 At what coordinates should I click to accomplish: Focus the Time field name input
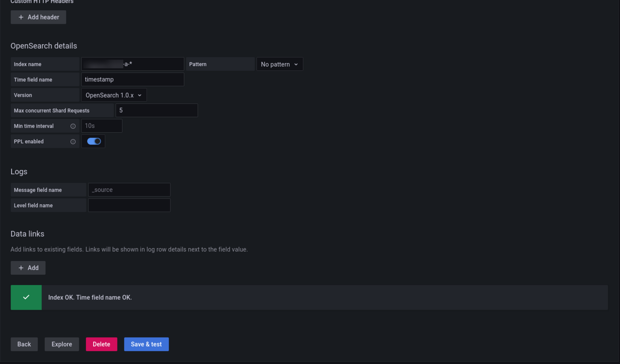tap(132, 80)
